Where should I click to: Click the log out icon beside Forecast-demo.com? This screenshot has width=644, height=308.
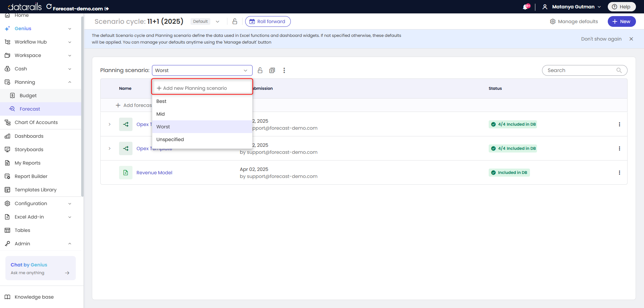(x=107, y=9)
